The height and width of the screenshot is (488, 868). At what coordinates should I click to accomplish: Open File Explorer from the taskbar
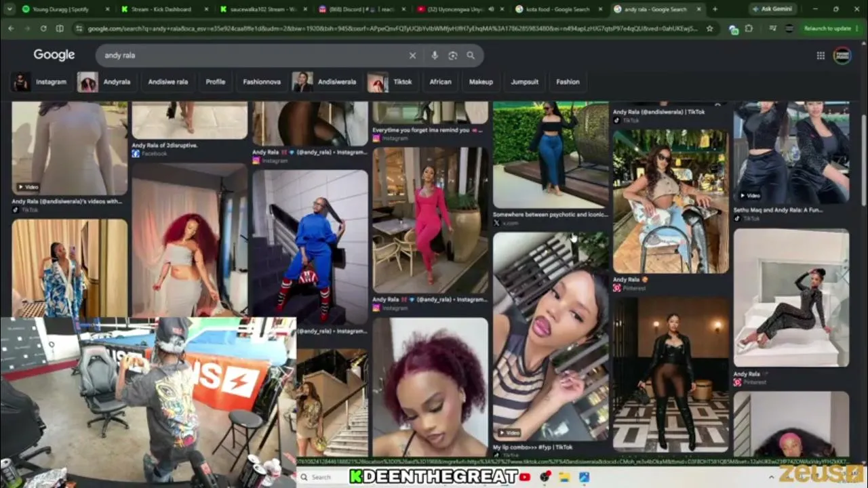coord(564,477)
